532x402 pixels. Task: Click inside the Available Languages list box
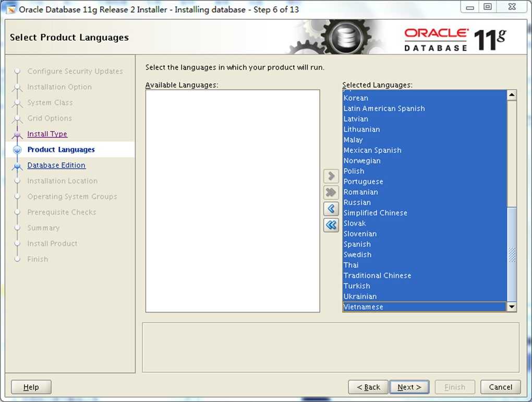[233, 201]
